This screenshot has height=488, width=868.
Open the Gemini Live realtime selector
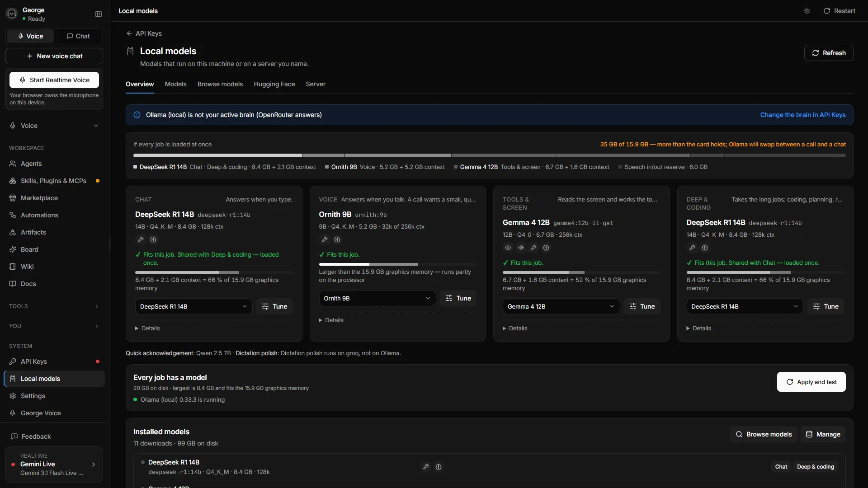click(x=54, y=465)
